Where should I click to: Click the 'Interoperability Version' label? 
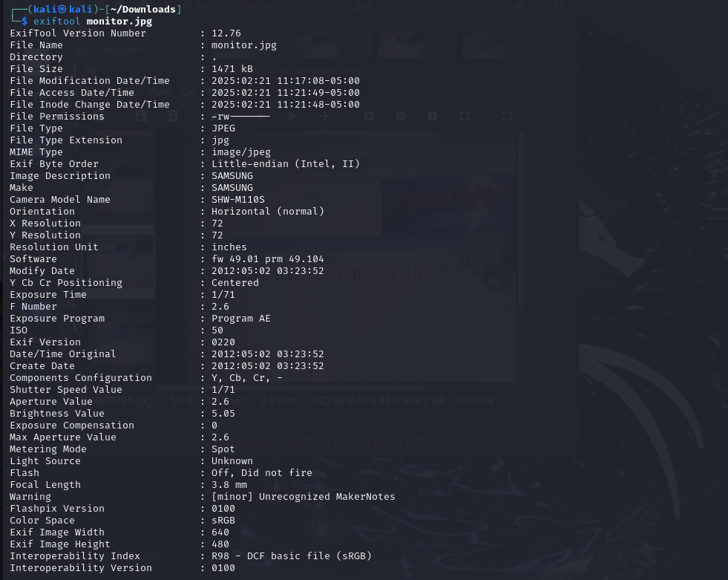81,568
